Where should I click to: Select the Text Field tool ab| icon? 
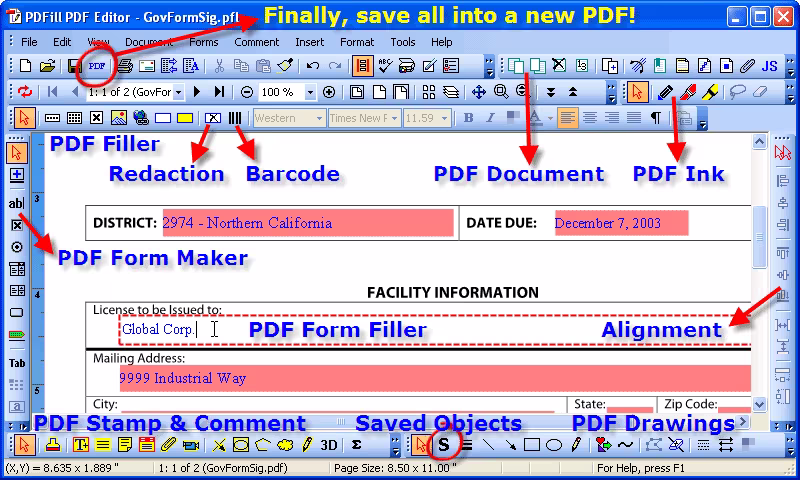(16, 203)
